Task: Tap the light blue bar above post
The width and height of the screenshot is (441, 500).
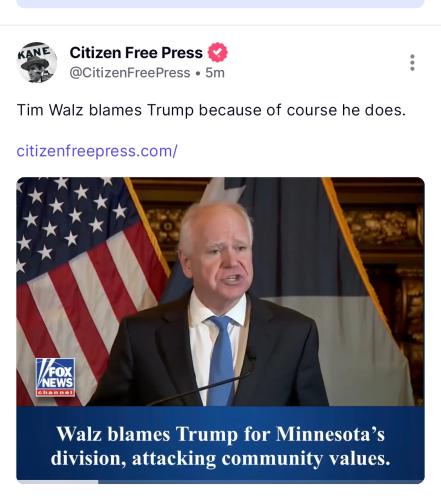Action: [x=220, y=3]
